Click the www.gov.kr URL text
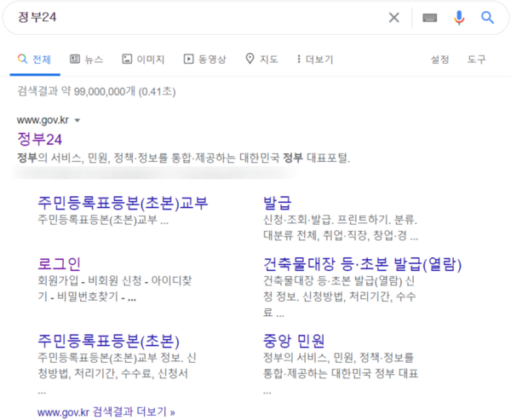The image size is (511, 420). [43, 120]
